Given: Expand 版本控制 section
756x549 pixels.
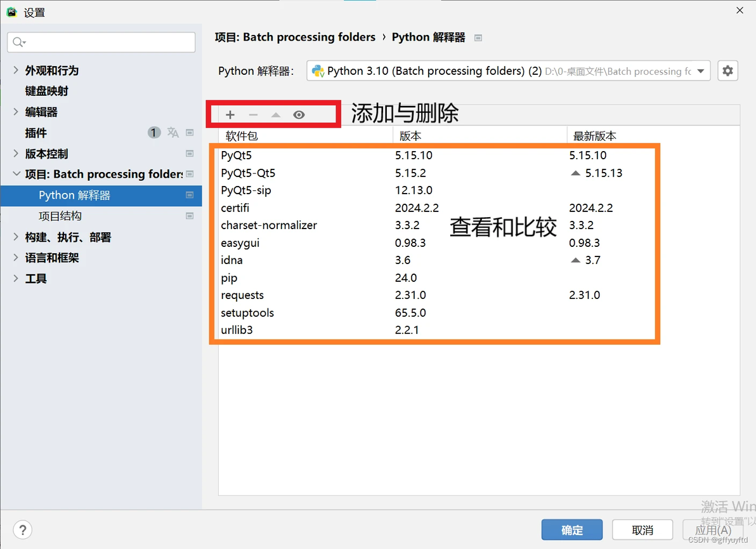Looking at the screenshot, I should pos(16,154).
